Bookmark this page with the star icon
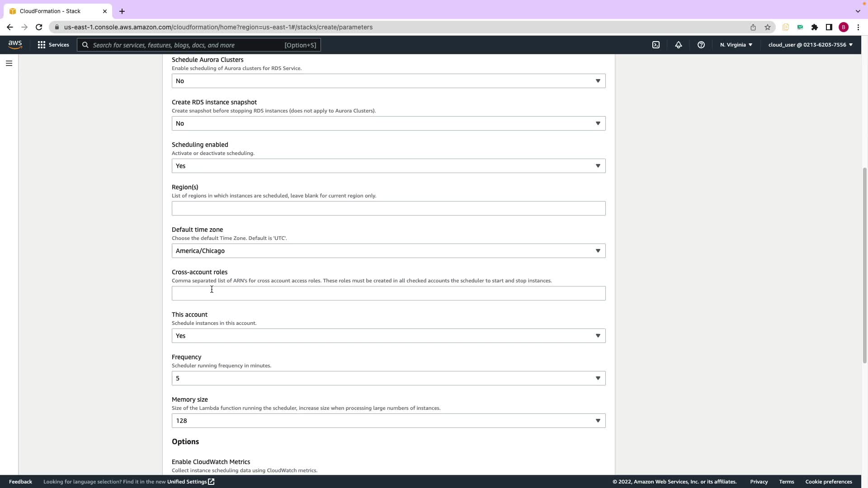The image size is (868, 488). click(x=768, y=27)
